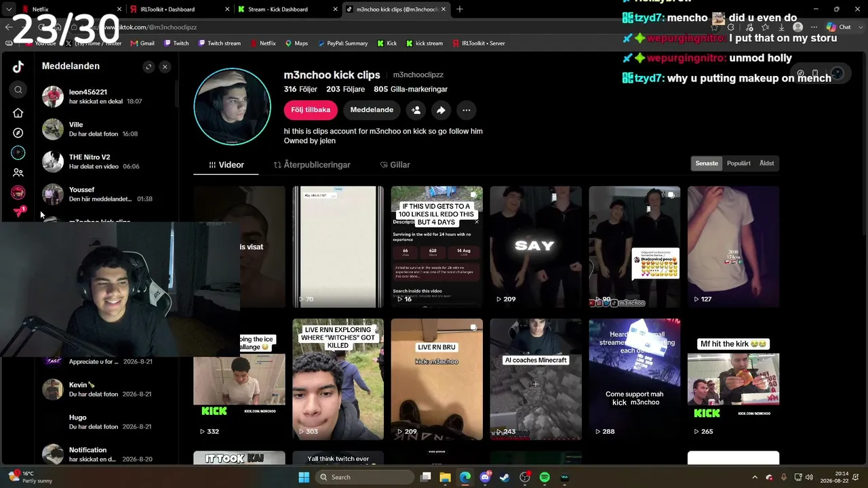The height and width of the screenshot is (488, 868).
Task: Open the TikTok search icon in sidebar
Action: coord(18,89)
